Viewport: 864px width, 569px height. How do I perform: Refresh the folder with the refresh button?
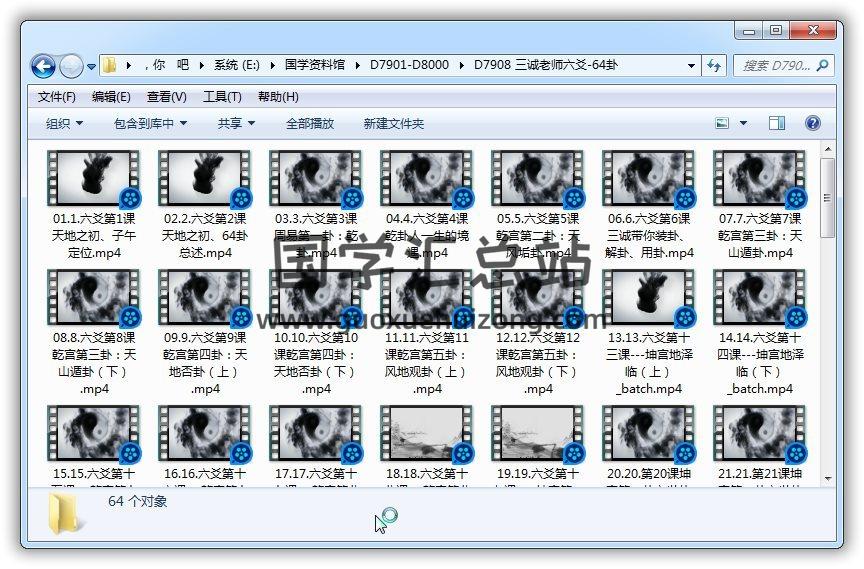714,66
